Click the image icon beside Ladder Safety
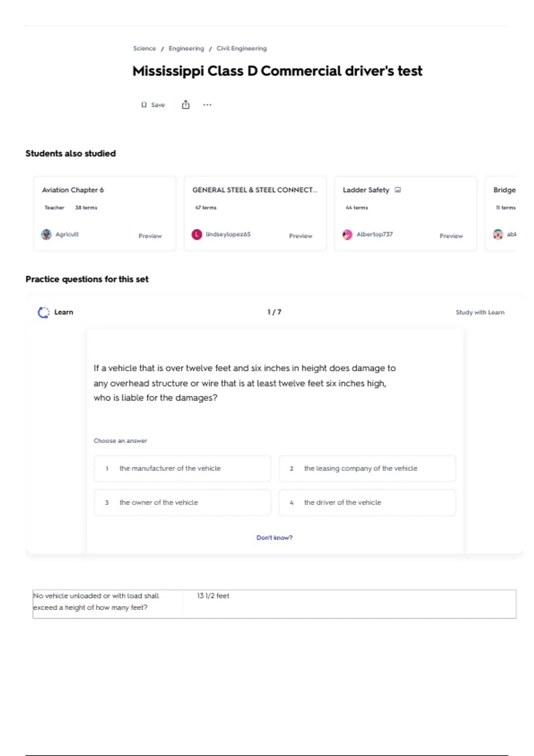 tap(398, 190)
